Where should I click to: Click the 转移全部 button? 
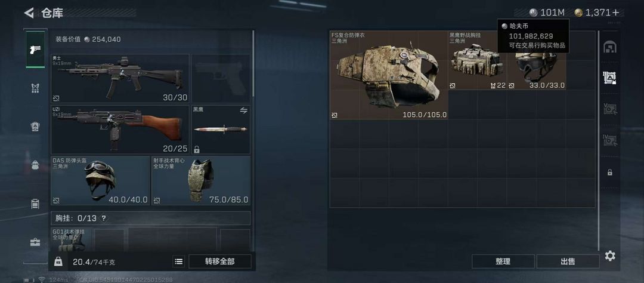219,261
